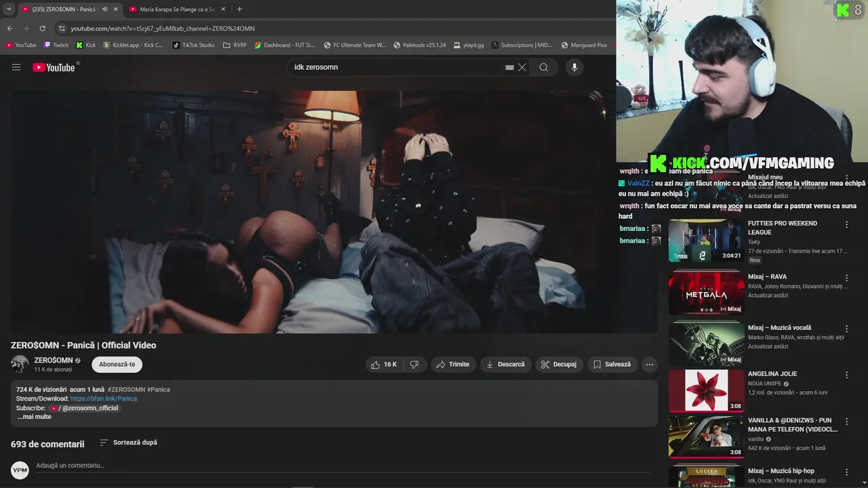Click the video player to pause
This screenshot has height=488, width=868.
[x=334, y=211]
